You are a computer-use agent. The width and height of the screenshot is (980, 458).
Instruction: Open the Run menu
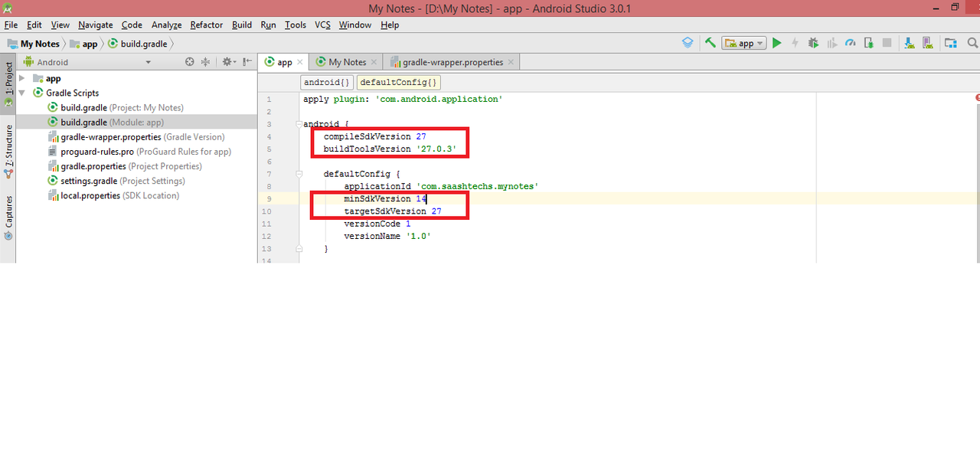[x=268, y=25]
